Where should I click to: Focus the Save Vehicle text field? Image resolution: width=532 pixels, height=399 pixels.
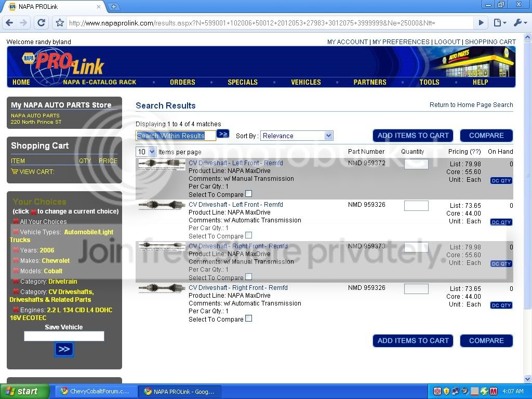(x=64, y=336)
